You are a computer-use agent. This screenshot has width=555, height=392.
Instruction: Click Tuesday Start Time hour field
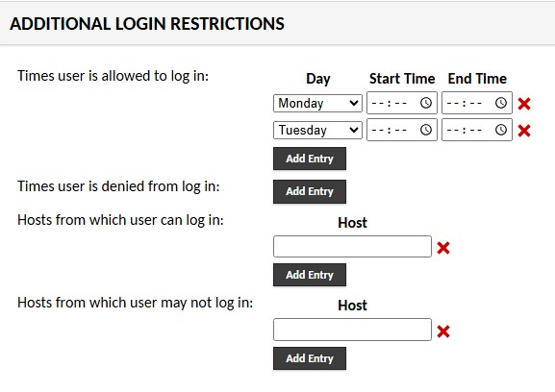pos(378,130)
